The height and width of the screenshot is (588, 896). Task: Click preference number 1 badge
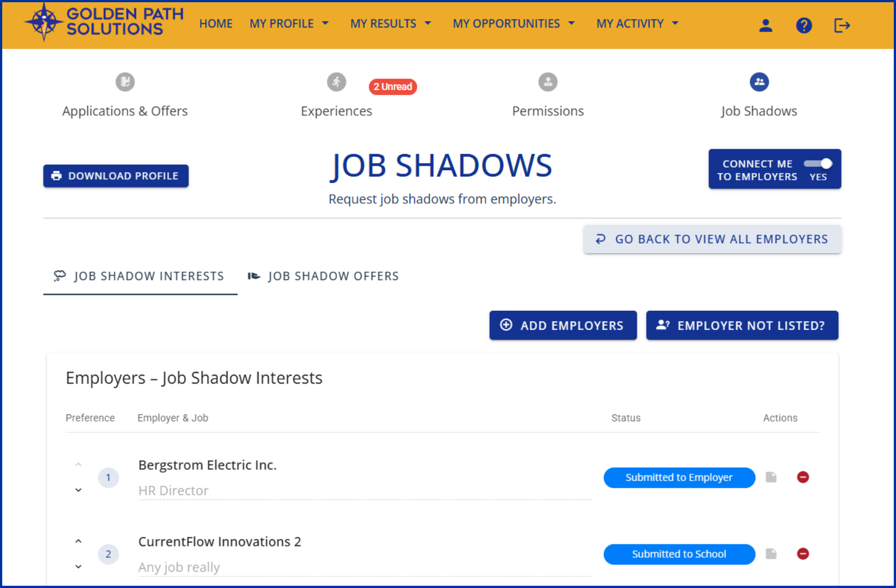click(108, 478)
